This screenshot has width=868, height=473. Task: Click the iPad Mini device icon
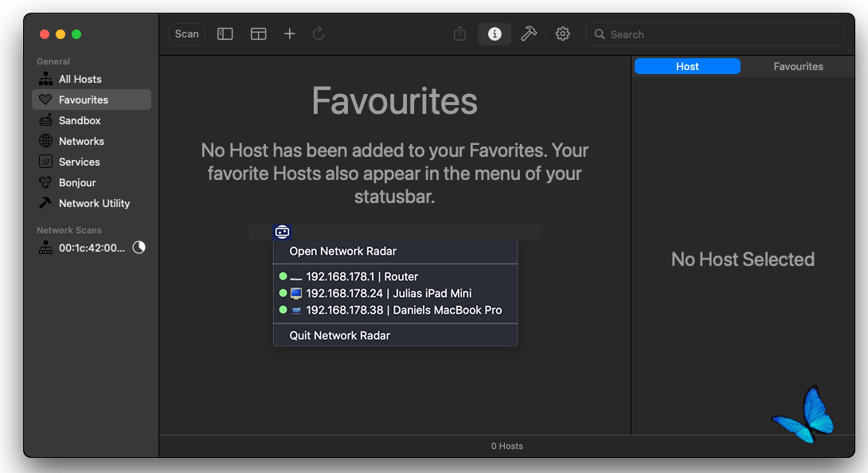click(x=296, y=294)
